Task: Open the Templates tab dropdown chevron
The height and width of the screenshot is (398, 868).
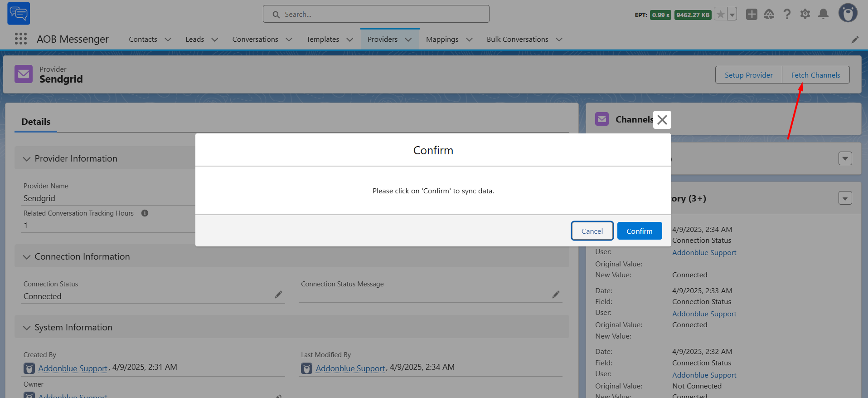Action: click(x=349, y=39)
